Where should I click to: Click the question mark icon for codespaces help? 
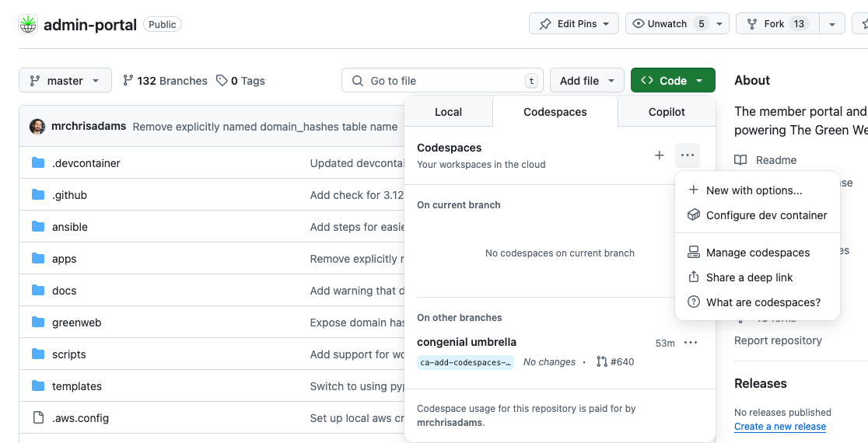pos(694,302)
